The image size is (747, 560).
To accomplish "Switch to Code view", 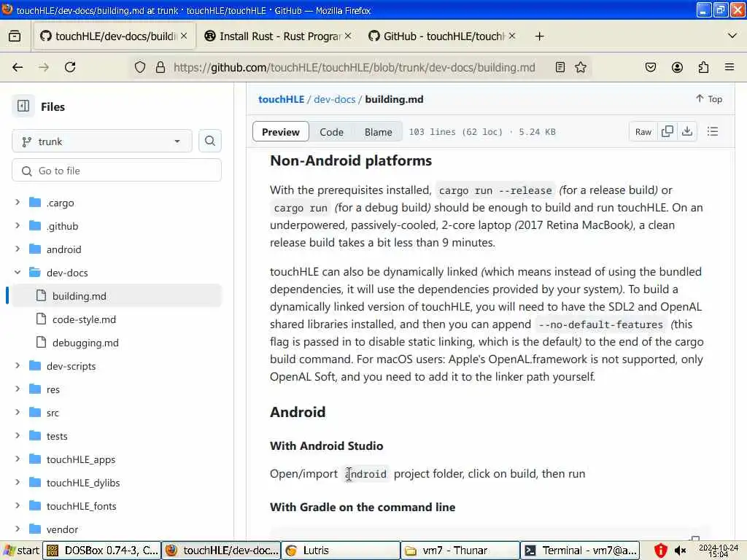I will (332, 132).
